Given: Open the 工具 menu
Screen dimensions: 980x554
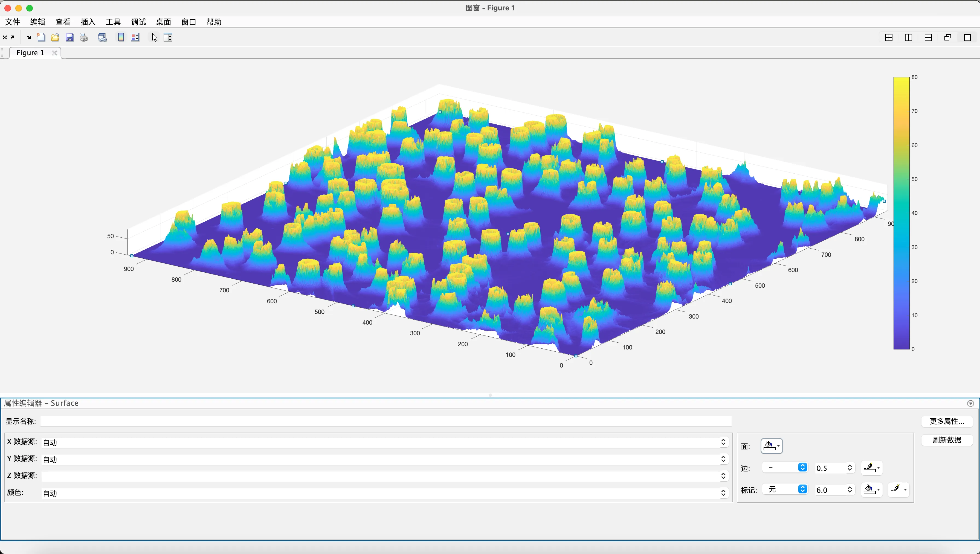Looking at the screenshot, I should [x=113, y=22].
